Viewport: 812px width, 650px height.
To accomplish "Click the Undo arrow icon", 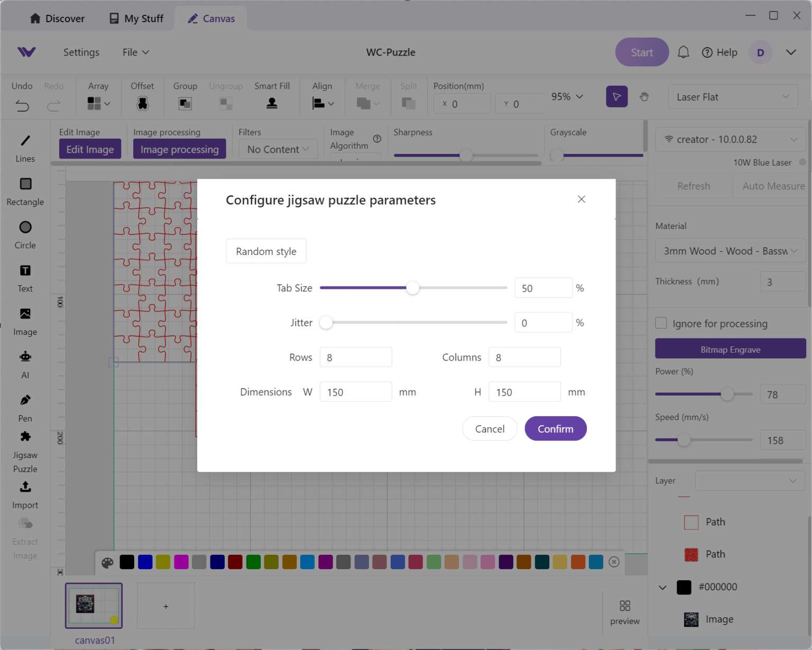I will click(x=22, y=106).
